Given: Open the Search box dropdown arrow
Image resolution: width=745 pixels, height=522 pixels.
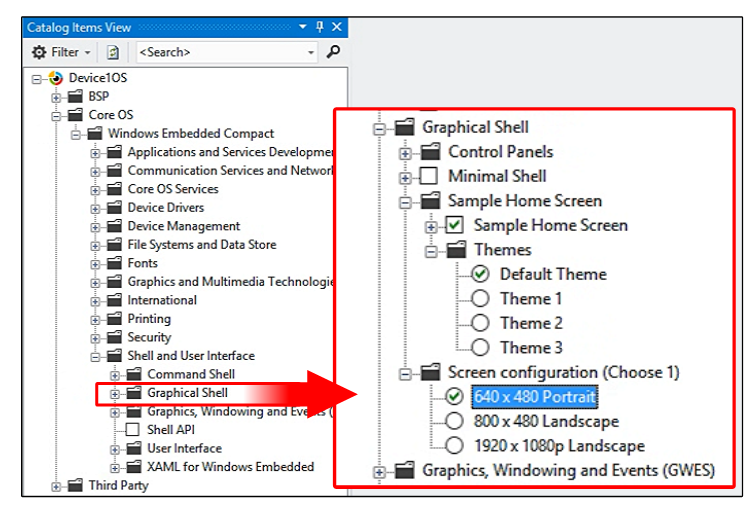Looking at the screenshot, I should tap(311, 52).
